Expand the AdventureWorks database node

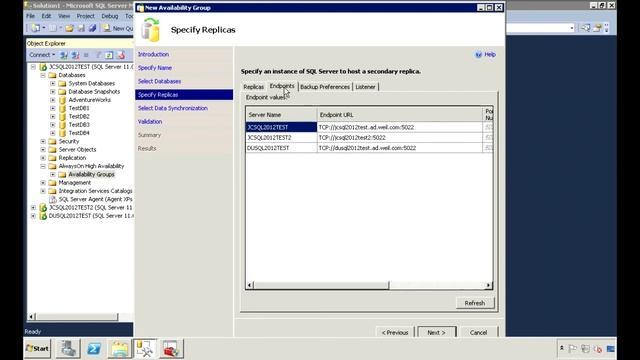click(x=53, y=100)
